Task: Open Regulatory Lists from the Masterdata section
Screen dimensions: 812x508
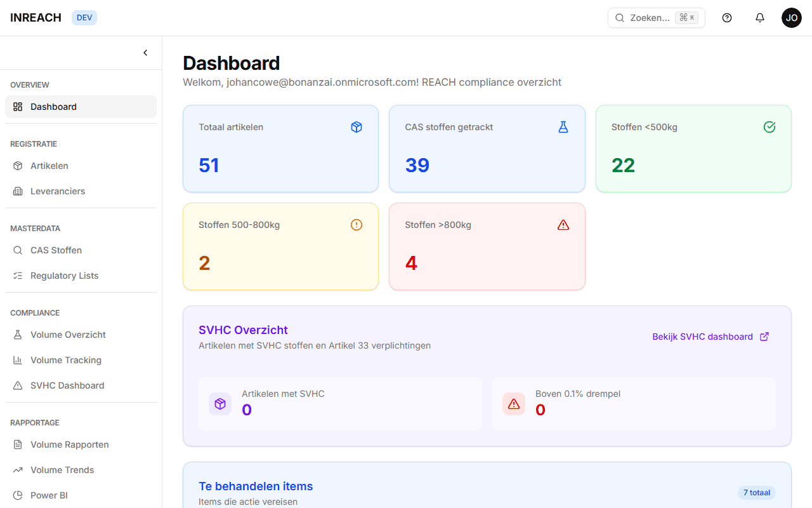Action: (x=64, y=276)
